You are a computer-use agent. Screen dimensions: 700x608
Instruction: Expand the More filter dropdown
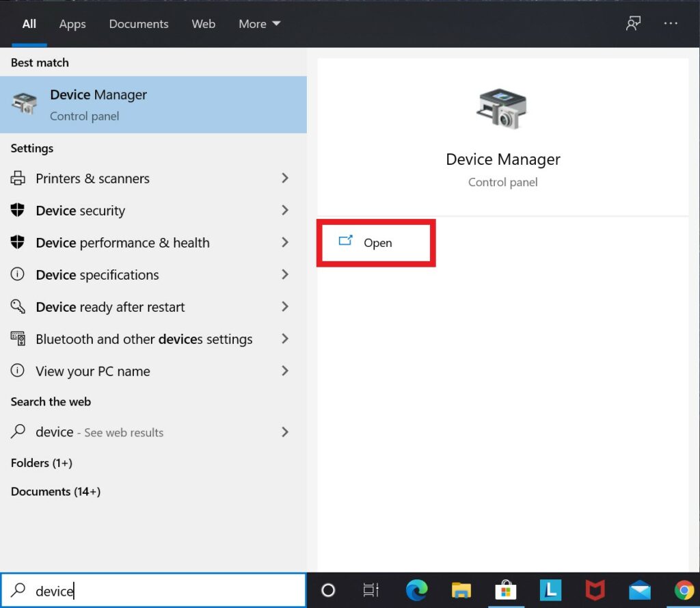click(259, 24)
